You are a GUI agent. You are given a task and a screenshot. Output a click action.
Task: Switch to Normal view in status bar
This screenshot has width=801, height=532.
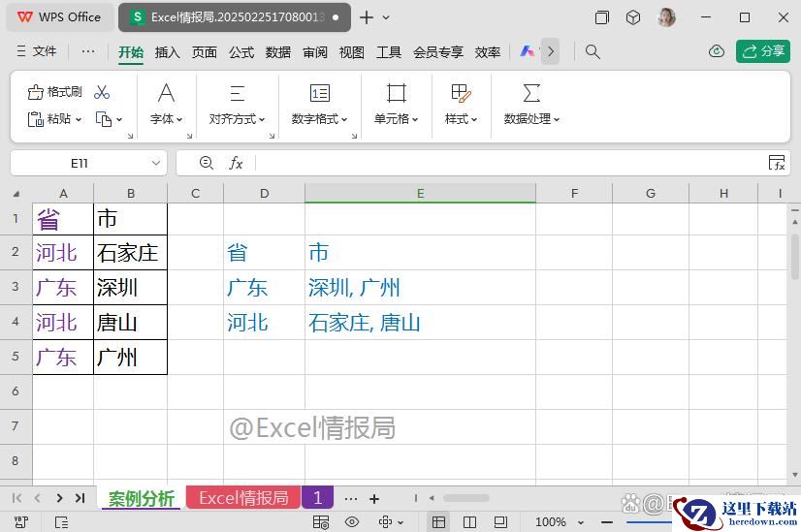438,521
